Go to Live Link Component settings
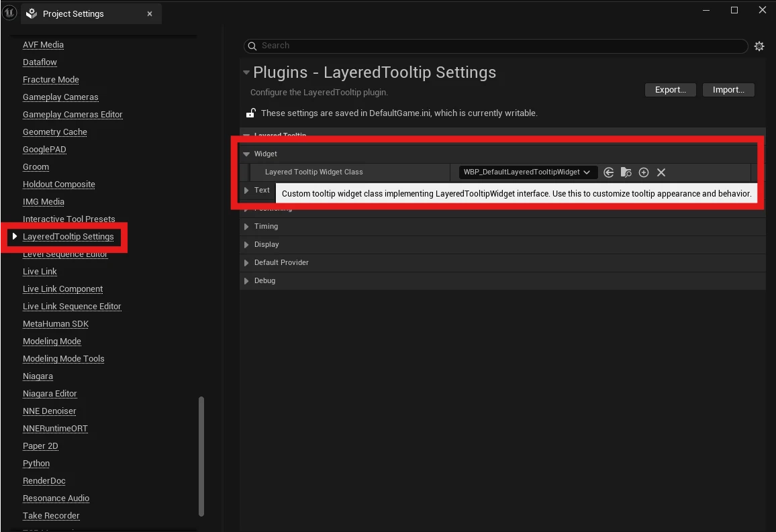 pos(63,288)
